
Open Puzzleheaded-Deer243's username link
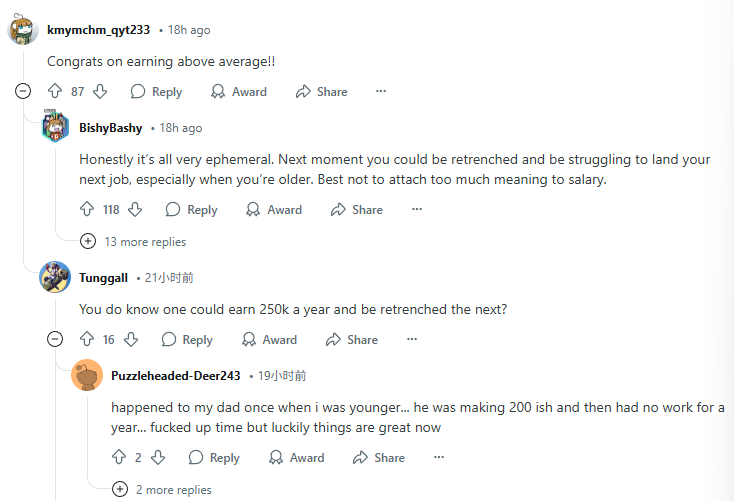click(176, 376)
